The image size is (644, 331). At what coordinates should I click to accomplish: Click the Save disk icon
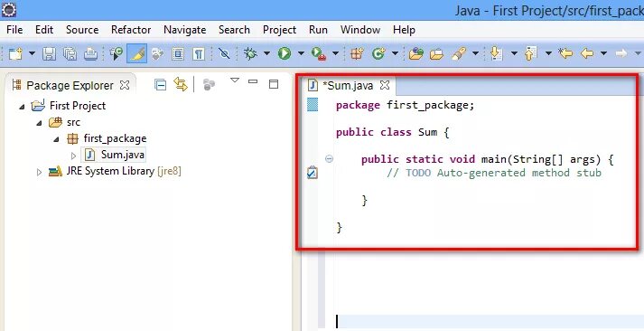50,54
